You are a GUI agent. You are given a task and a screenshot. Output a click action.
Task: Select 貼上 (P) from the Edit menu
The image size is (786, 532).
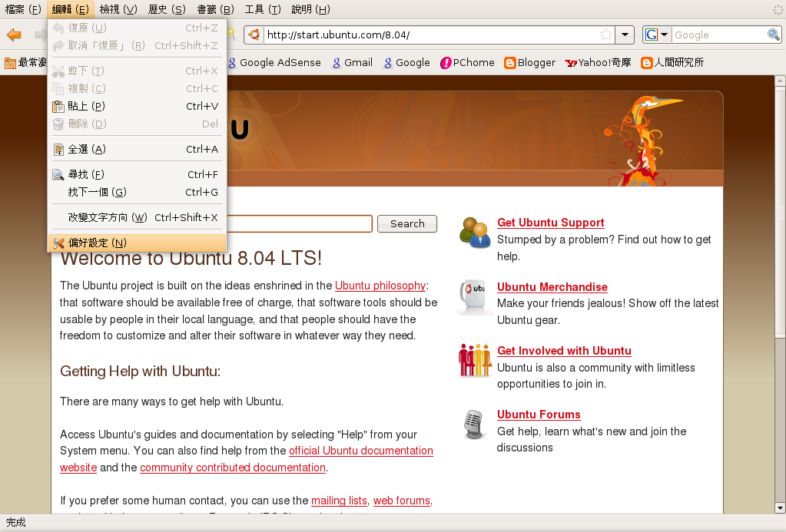[137, 106]
